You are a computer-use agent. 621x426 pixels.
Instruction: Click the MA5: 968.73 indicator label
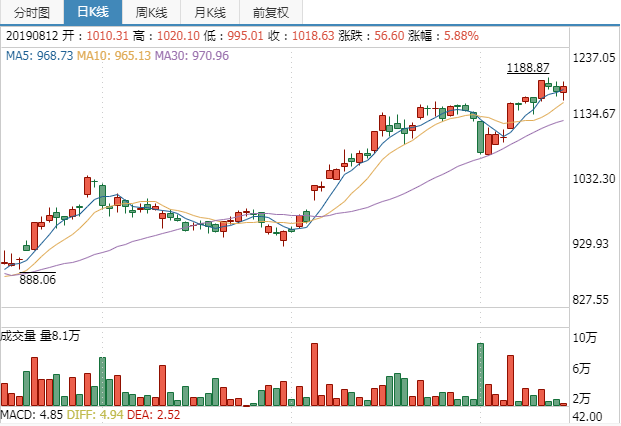[x=40, y=55]
